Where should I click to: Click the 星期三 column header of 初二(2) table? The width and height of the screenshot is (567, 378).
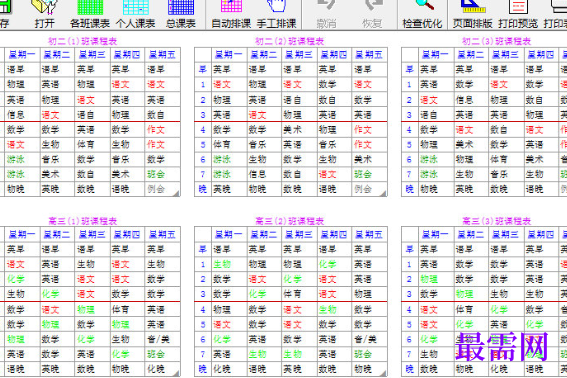[x=299, y=55]
